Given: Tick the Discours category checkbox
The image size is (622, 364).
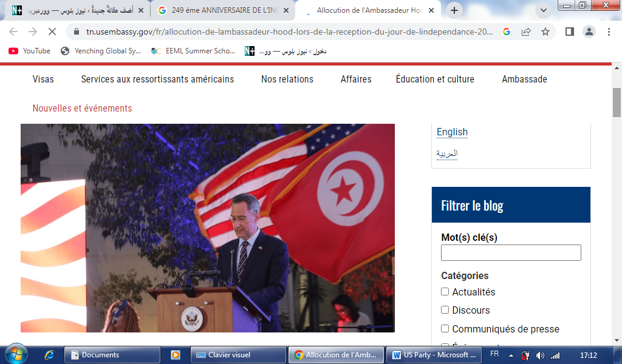Looking at the screenshot, I should (x=445, y=310).
